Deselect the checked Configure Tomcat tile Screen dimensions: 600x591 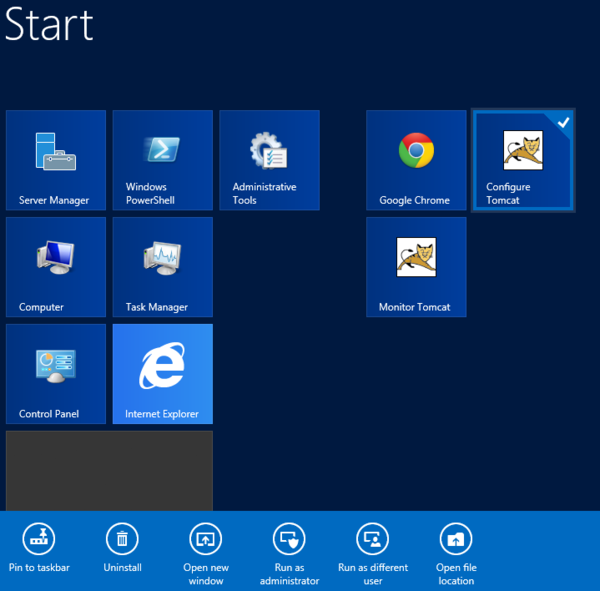point(523,160)
